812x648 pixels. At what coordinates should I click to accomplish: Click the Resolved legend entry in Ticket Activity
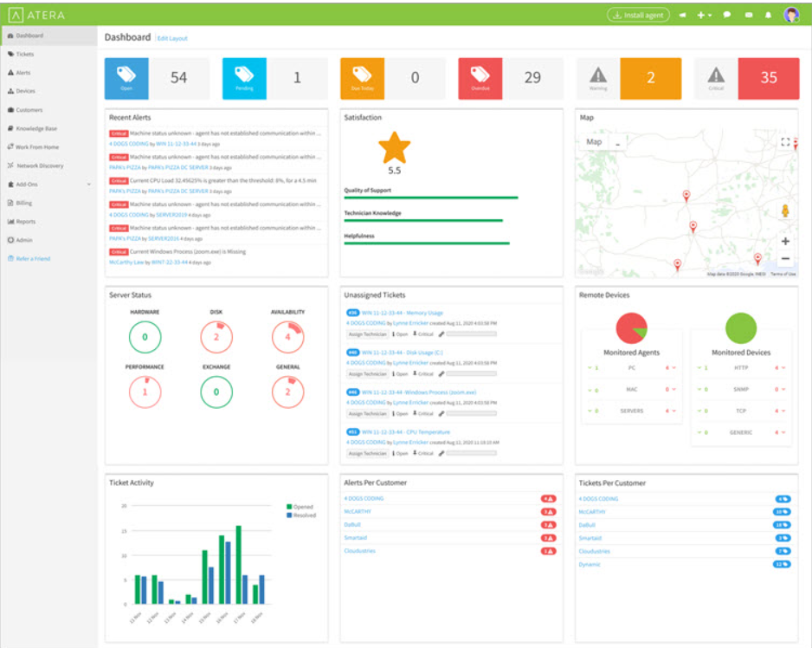click(x=301, y=515)
